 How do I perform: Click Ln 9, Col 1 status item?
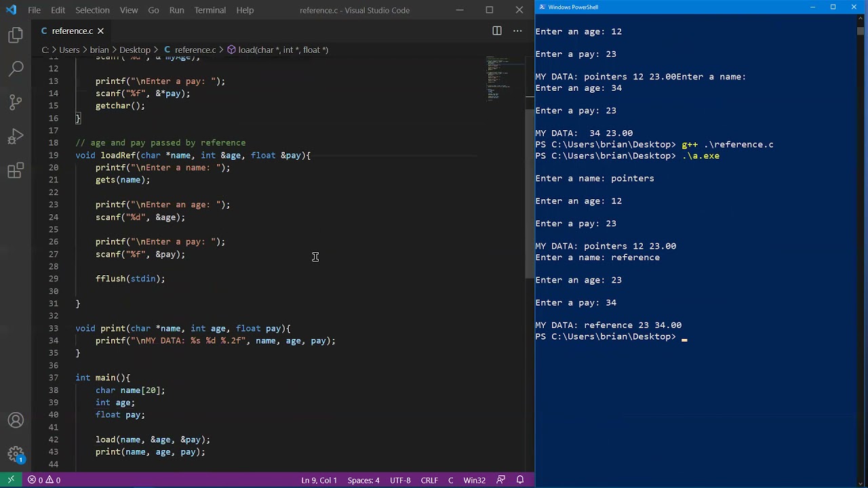tap(319, 480)
